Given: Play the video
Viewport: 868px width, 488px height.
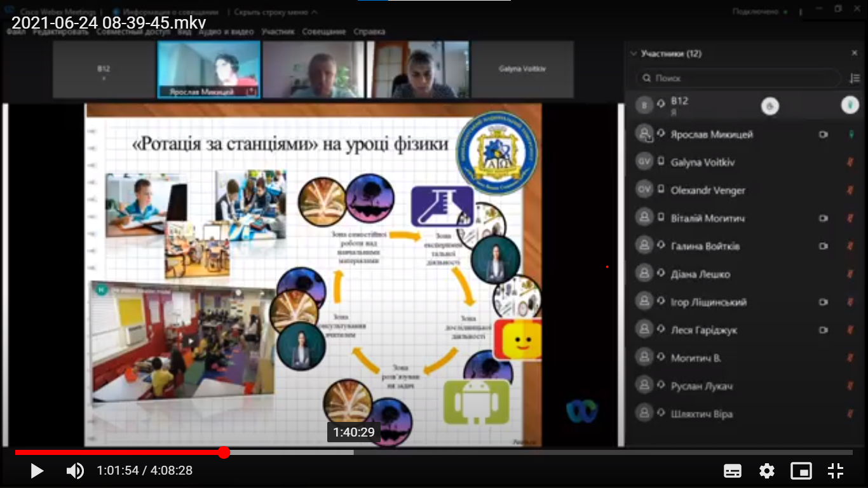Looking at the screenshot, I should coord(37,471).
